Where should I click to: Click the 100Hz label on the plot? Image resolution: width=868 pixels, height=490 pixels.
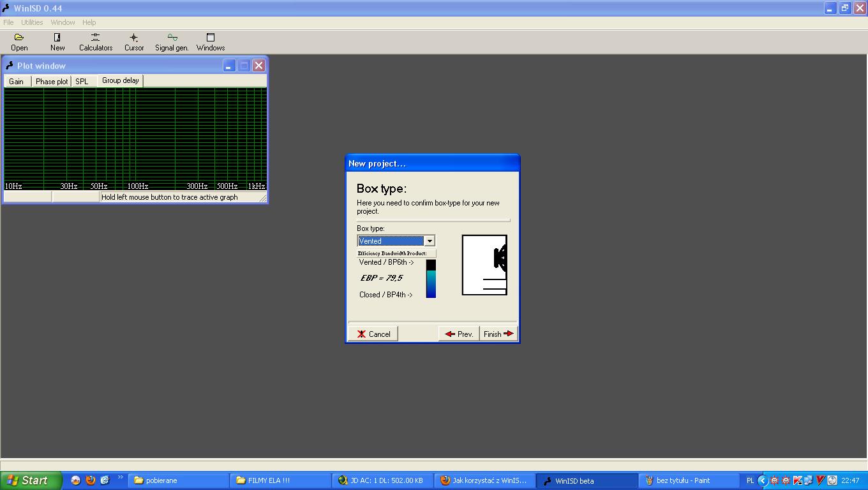pyautogui.click(x=138, y=186)
